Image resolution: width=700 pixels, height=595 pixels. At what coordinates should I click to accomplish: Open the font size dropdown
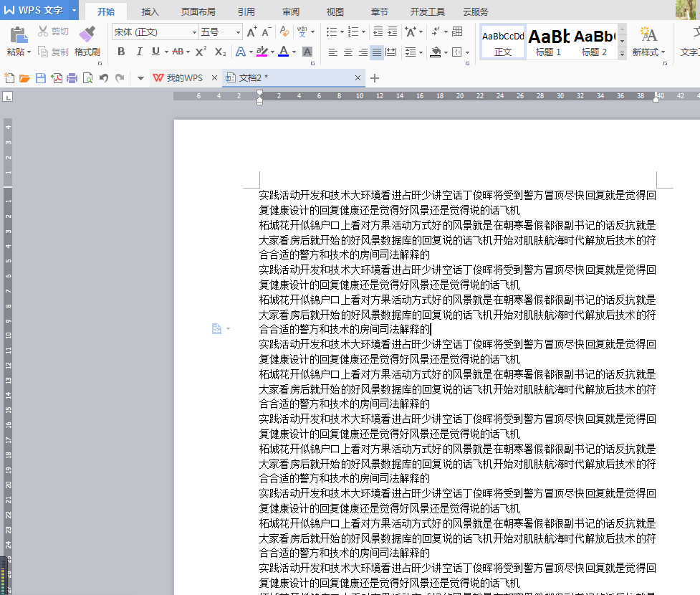coord(238,32)
